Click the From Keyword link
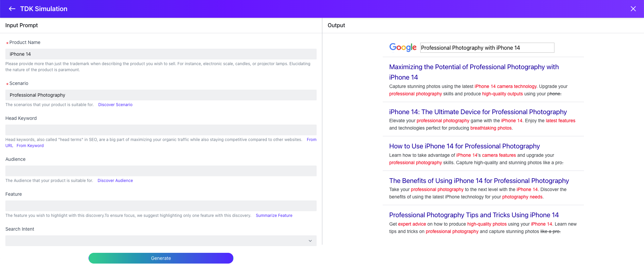 [30, 146]
